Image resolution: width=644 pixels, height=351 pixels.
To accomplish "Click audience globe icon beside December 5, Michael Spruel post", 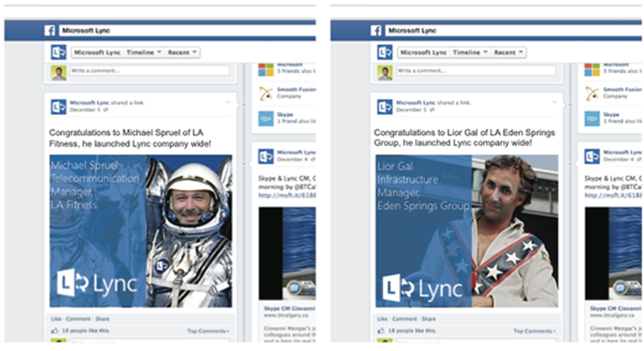I will point(106,111).
